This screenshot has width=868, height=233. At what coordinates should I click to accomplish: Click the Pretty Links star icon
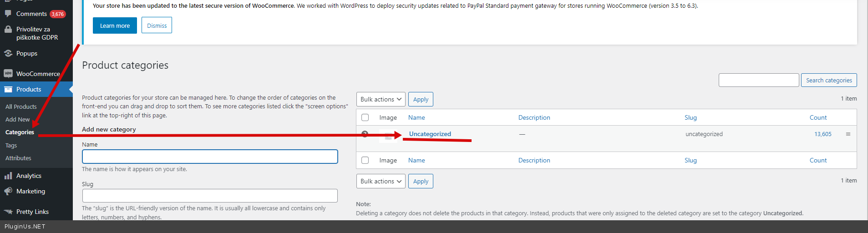[8, 212]
